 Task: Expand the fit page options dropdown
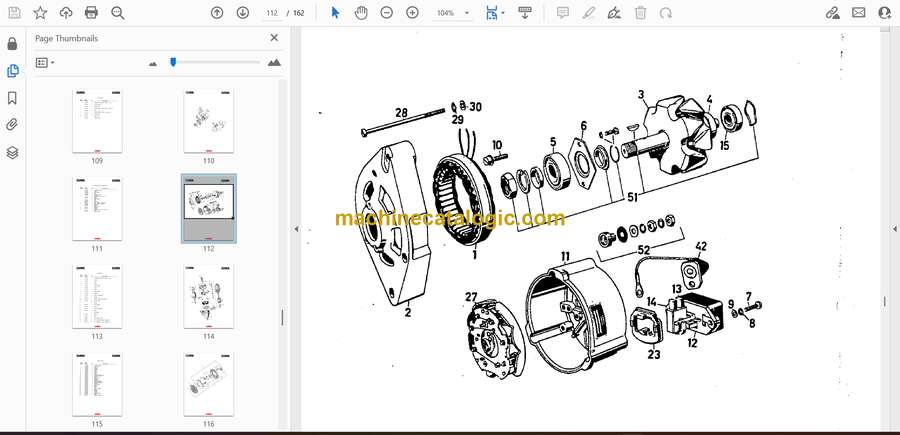pyautogui.click(x=504, y=13)
